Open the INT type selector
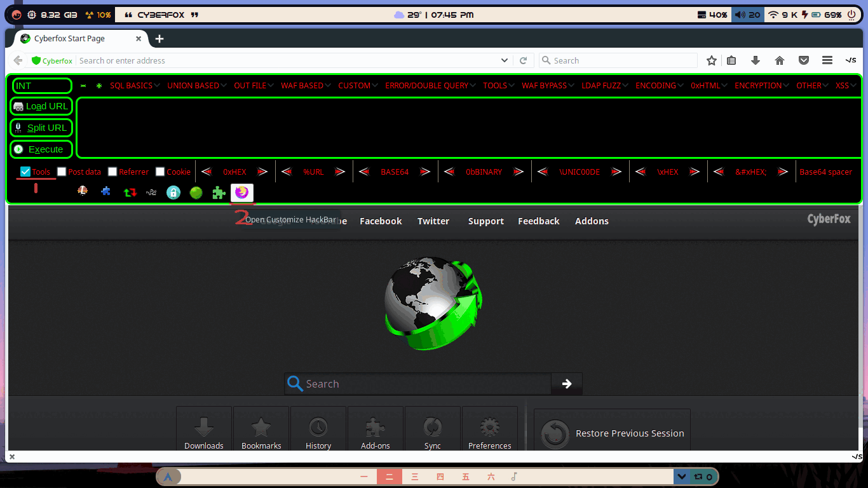 pyautogui.click(x=41, y=86)
